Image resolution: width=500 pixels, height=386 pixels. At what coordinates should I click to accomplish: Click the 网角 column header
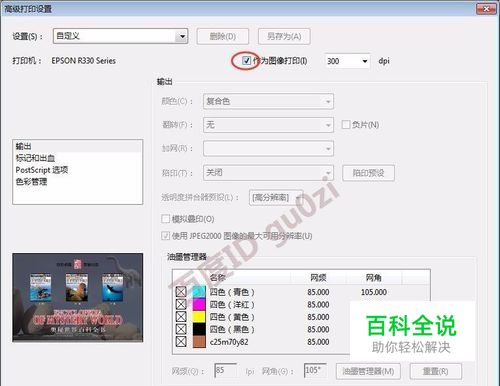[374, 277]
